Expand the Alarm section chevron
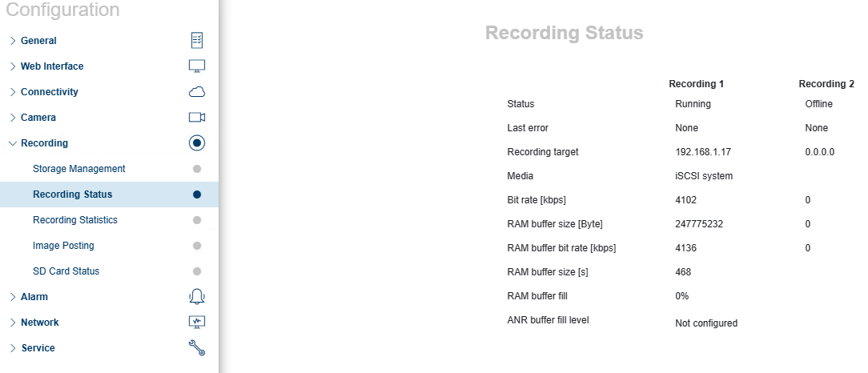The image size is (868, 373). tap(13, 297)
